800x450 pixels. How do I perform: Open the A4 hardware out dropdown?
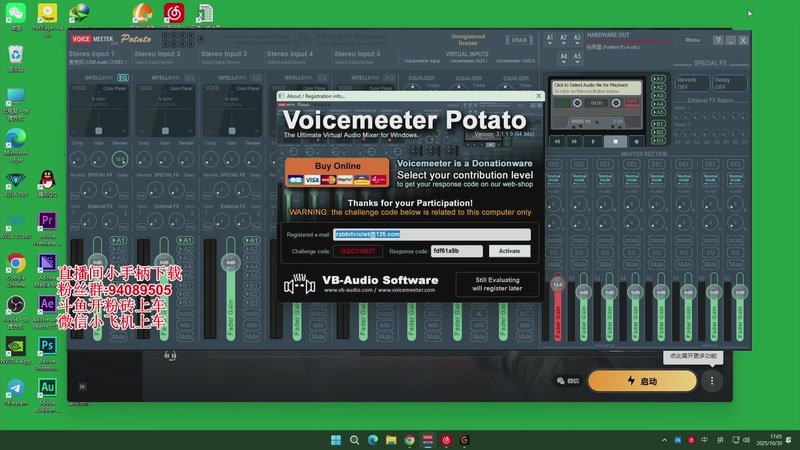point(563,58)
